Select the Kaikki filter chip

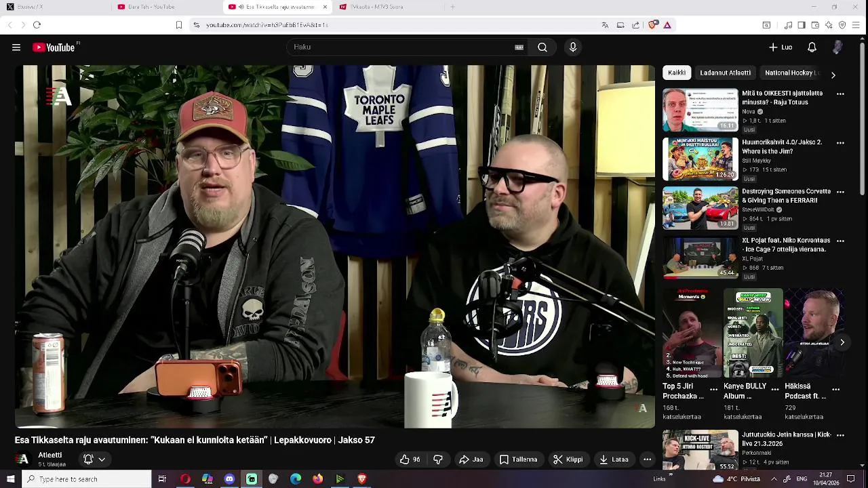tap(677, 73)
